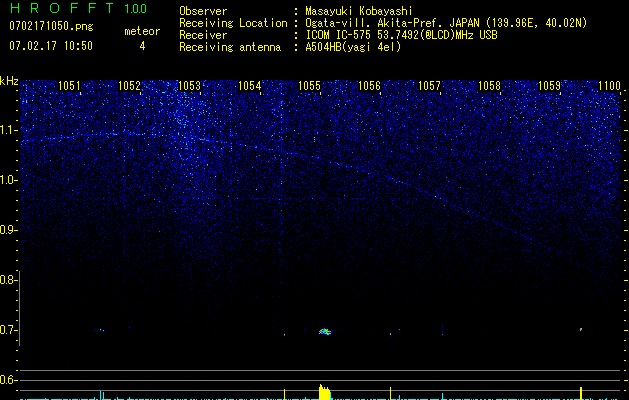Click the Receiving Location label
The image size is (629, 400).
pos(233,23)
